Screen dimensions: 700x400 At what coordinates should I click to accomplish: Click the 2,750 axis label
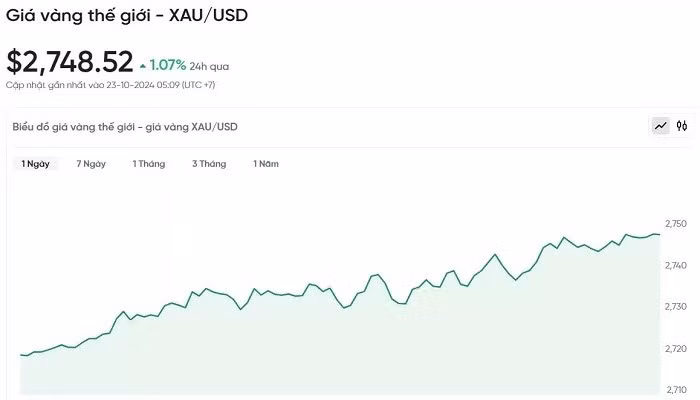[676, 223]
